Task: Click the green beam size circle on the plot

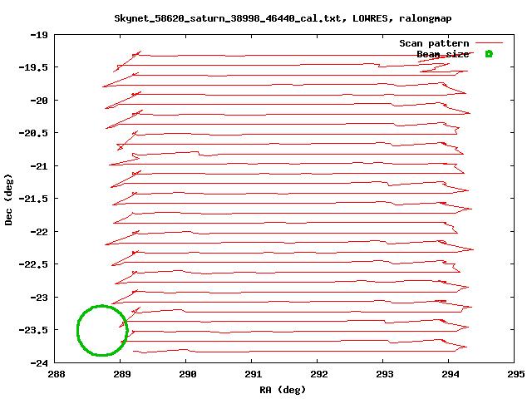Action: [x=101, y=330]
